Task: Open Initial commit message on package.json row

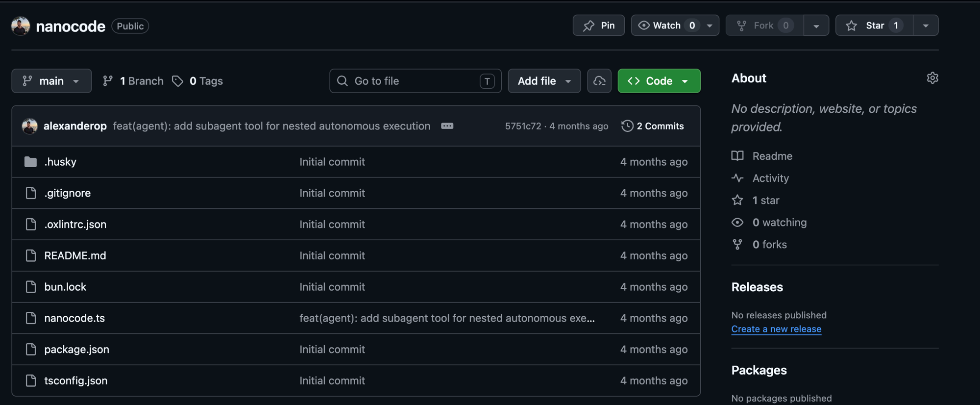Action: (332, 350)
